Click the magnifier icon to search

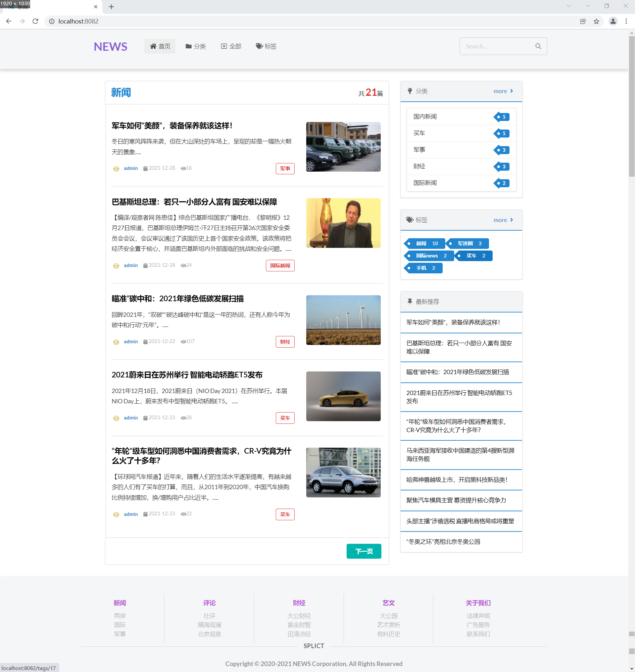(x=538, y=46)
